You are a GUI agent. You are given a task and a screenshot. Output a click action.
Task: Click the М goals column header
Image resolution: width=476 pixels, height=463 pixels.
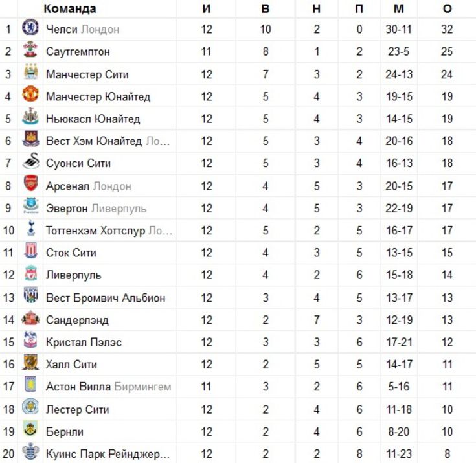[399, 9]
